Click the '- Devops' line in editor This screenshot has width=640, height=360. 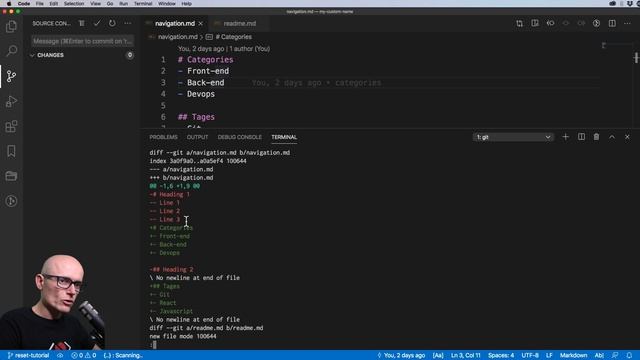point(196,94)
